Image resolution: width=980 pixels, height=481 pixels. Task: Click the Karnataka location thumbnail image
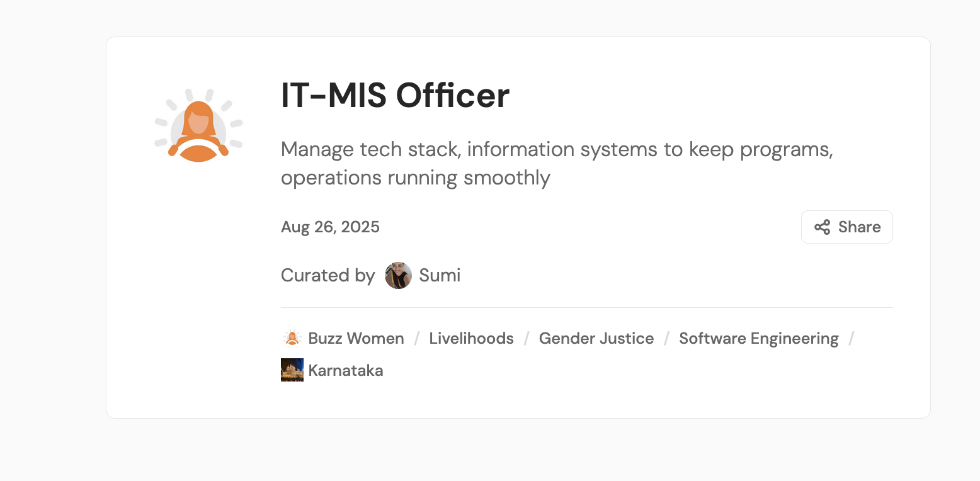coord(292,370)
